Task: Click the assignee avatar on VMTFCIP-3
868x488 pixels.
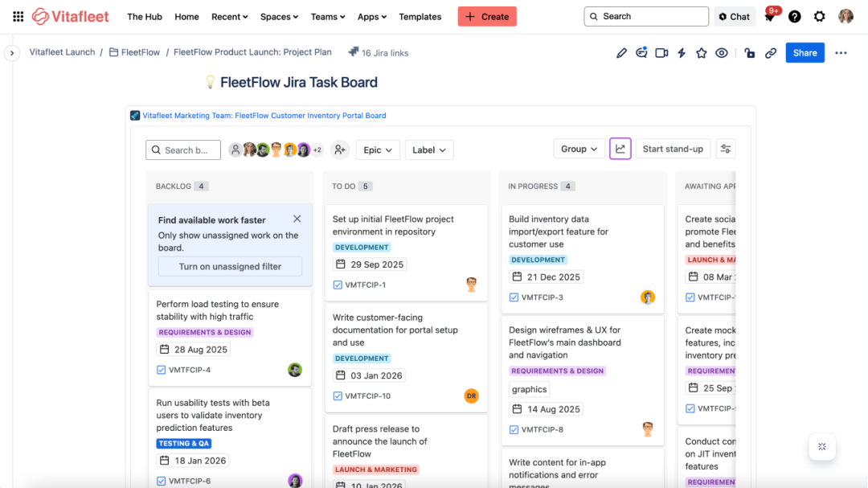Action: pos(648,297)
